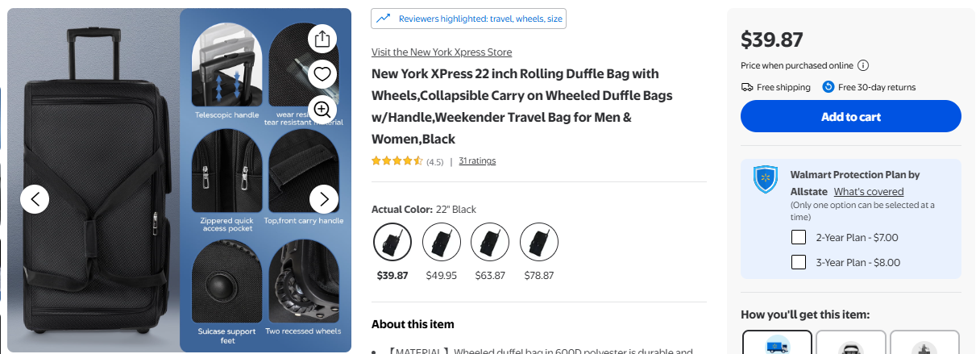Click the Allstate protection shield icon
Screen dimensions: 980x354
765,180
